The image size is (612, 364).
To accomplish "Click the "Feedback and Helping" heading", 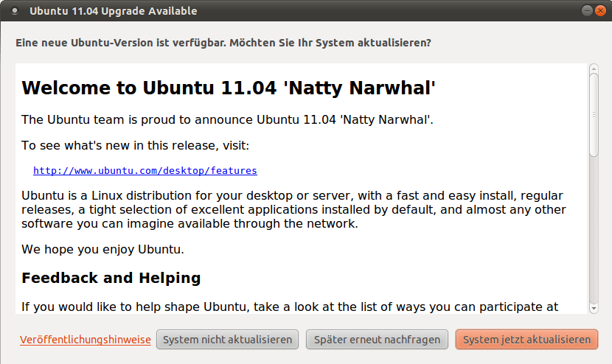I will pos(111,278).
